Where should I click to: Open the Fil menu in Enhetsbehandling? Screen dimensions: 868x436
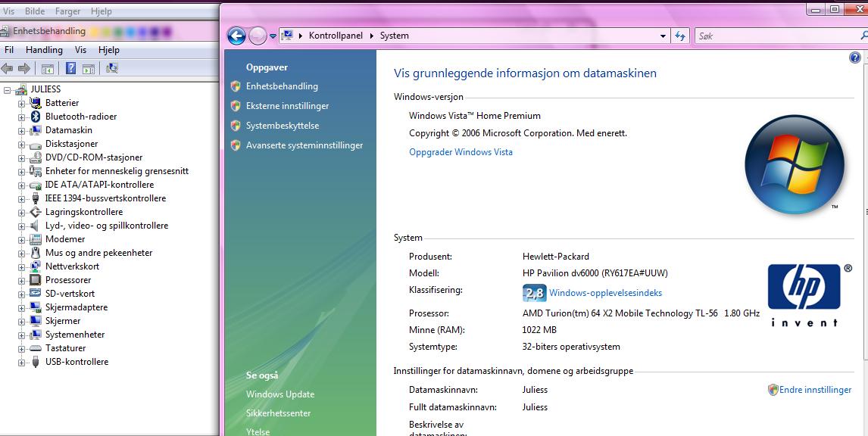click(9, 50)
